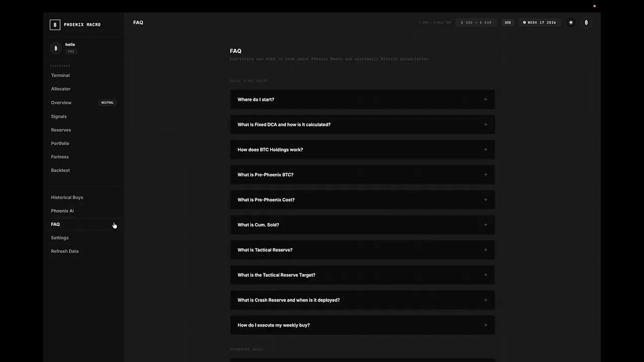Screen dimensions: 644x362
Task: Expand What is Cum. Sold question
Action: tap(362, 225)
